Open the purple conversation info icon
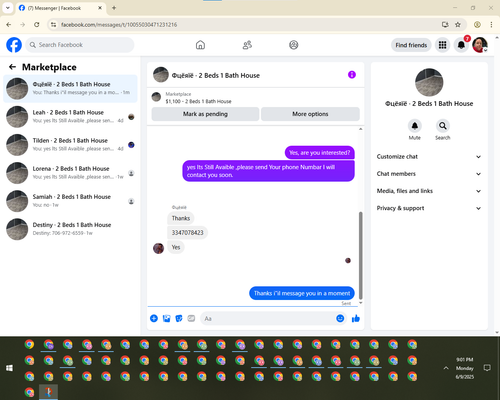The image size is (500, 400). pos(352,75)
